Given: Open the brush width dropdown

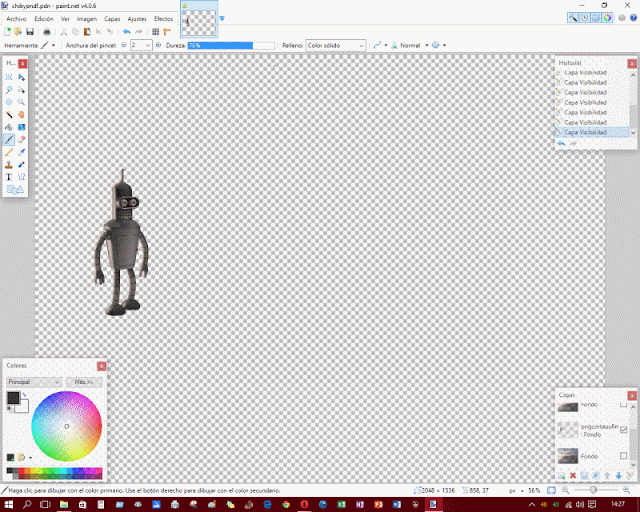Looking at the screenshot, I should pos(148,45).
